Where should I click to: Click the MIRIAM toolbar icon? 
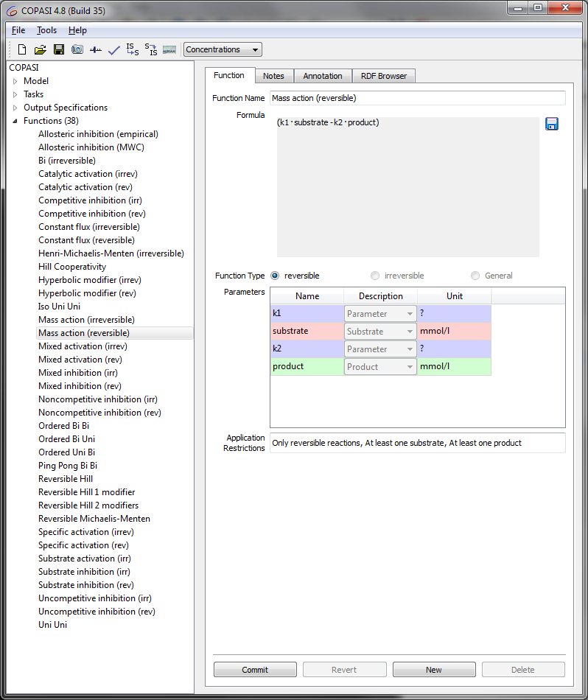pos(169,50)
